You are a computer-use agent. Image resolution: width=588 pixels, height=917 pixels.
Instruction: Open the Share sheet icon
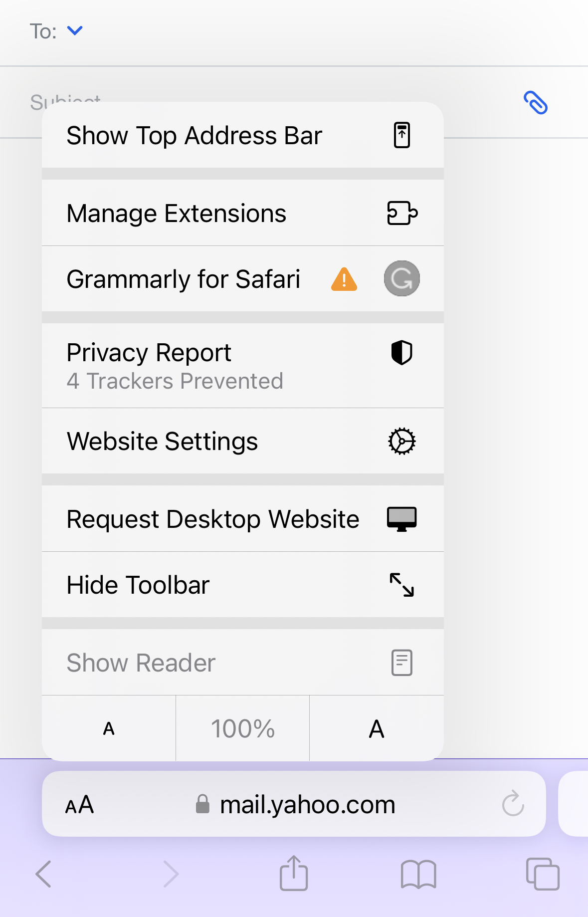[294, 873]
